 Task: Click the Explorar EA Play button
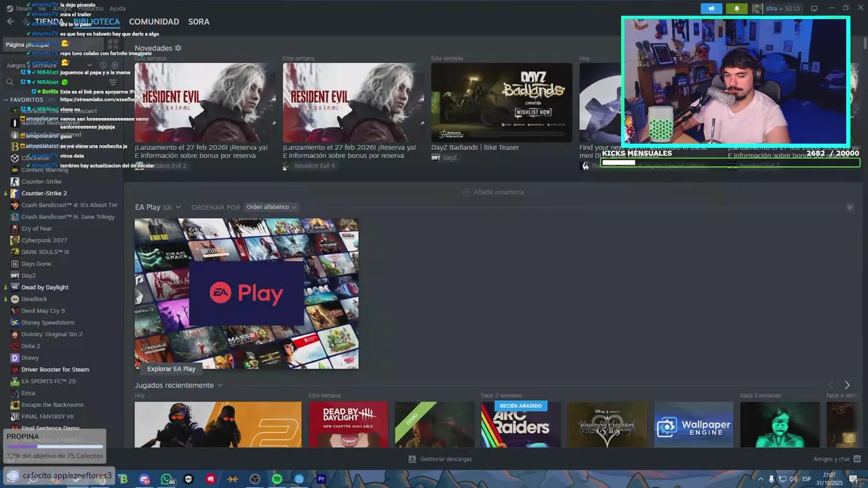click(172, 369)
